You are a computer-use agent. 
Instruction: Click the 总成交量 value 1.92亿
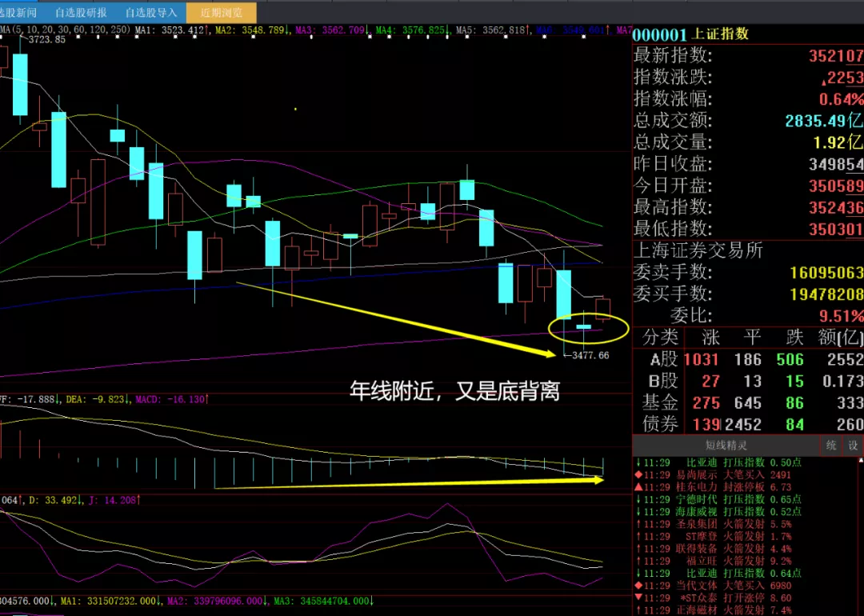[x=838, y=142]
